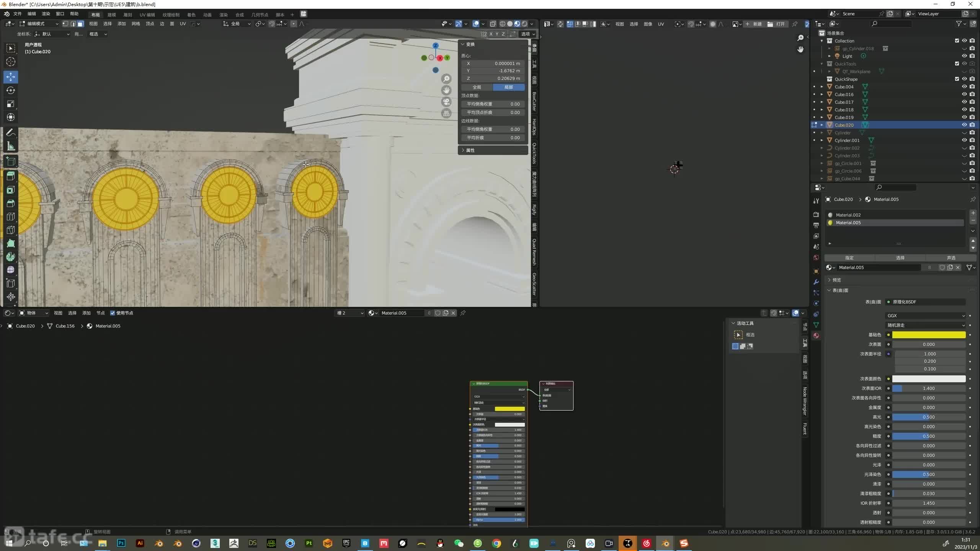Toggle camera view icon in 3D viewport
980x551 pixels.
[446, 102]
